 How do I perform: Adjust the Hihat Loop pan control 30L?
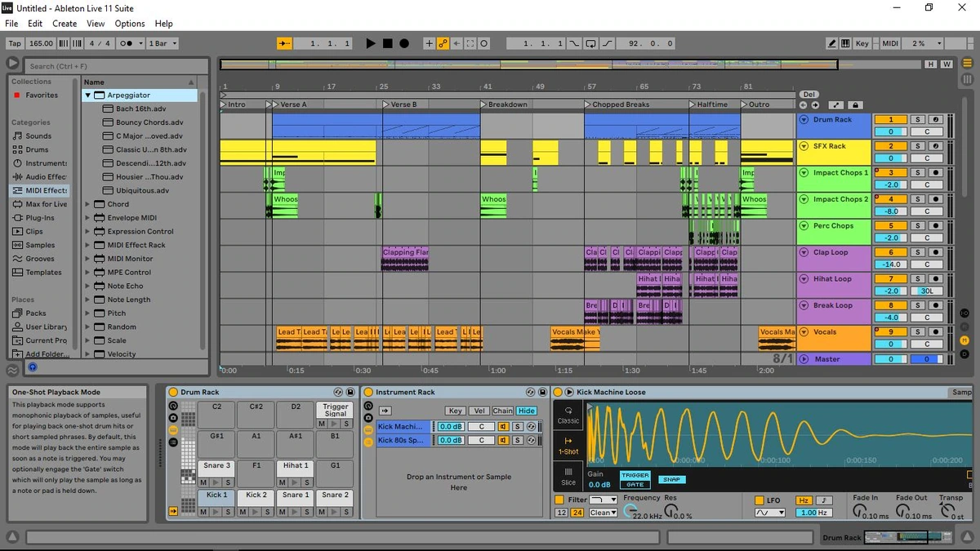[927, 291]
